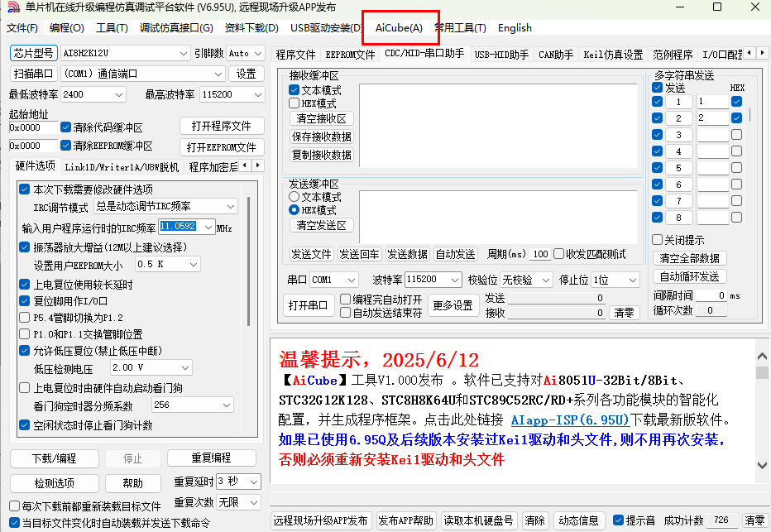Toggle 清除EEPROM缓冲区 checkbox

point(66,146)
